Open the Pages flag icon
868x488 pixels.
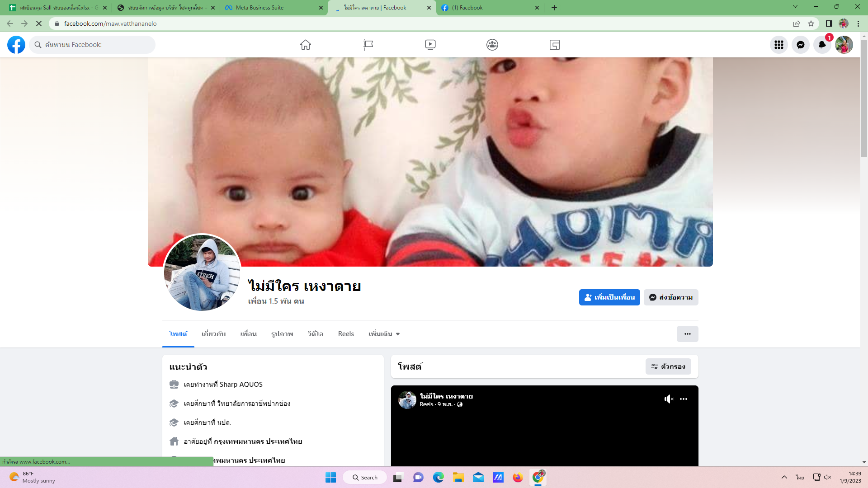368,45
